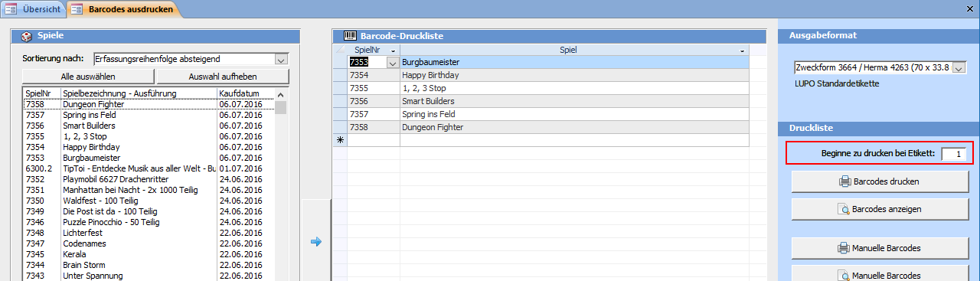980x281 pixels.
Task: Click the Kaufdatum column header in Spiele list
Action: (x=246, y=93)
